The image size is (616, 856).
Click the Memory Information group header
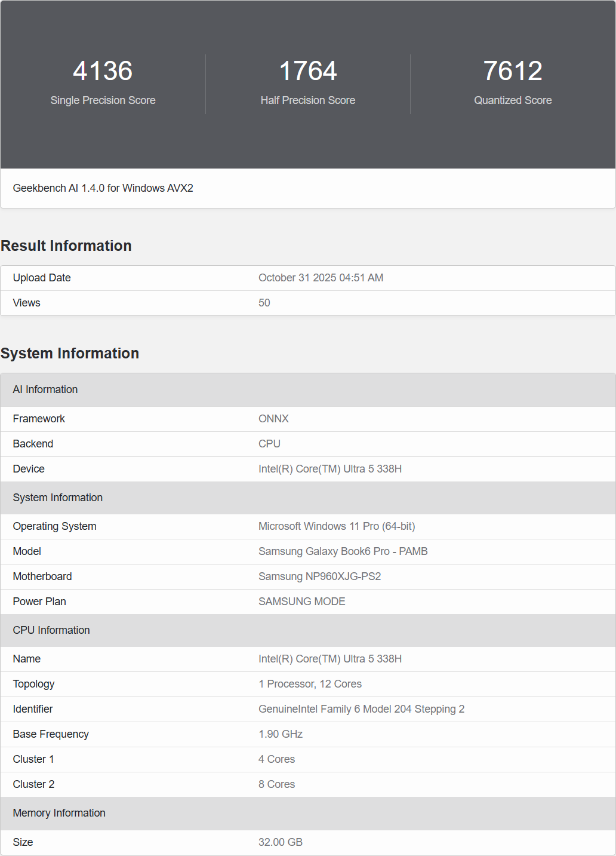click(x=59, y=813)
